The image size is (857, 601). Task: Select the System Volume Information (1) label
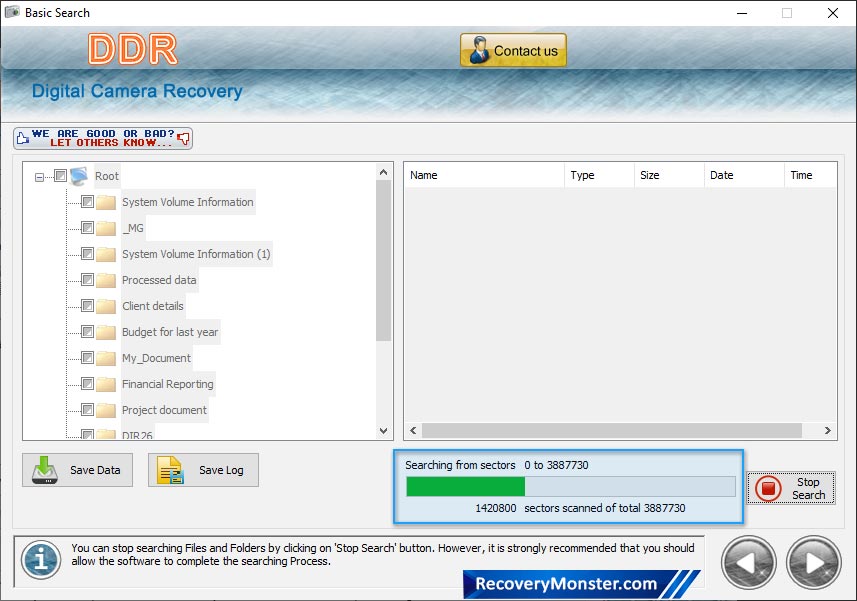pos(196,254)
